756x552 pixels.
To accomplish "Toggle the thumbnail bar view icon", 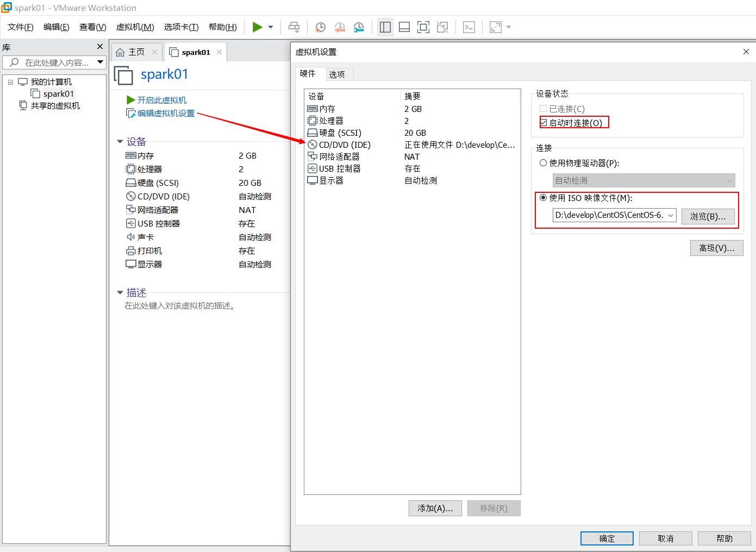I will pos(404,27).
